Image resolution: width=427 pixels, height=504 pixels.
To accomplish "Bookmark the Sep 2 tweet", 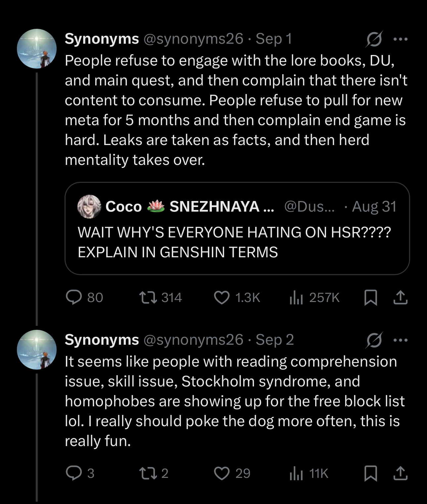I will [x=370, y=473].
